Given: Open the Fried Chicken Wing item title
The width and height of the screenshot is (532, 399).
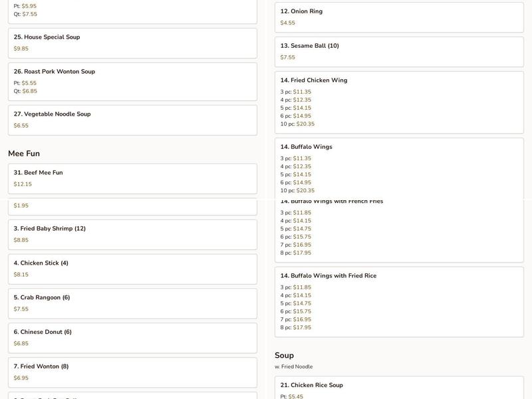Looking at the screenshot, I should click(x=314, y=80).
